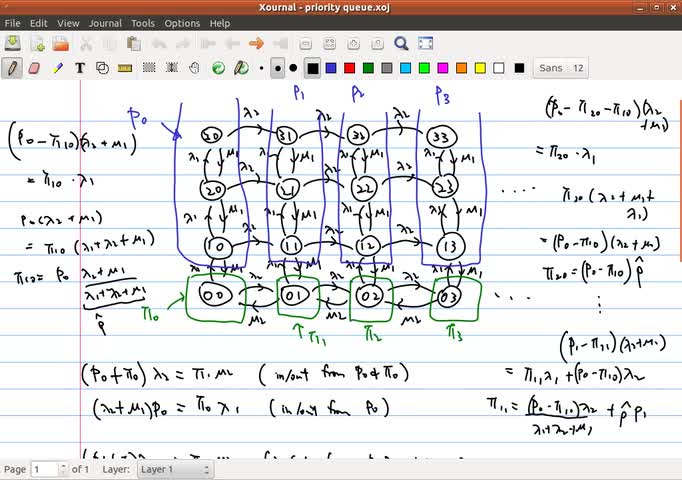Choose the red color swatch

click(x=350, y=68)
